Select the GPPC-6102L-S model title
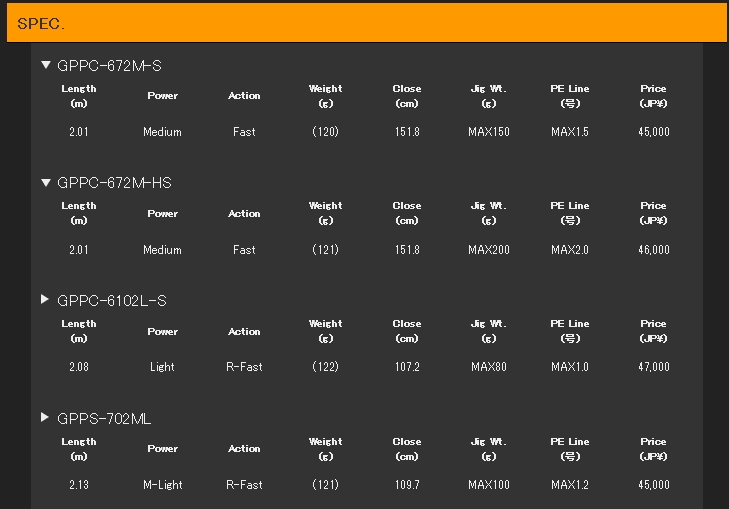This screenshot has width=729, height=509. tap(112, 301)
